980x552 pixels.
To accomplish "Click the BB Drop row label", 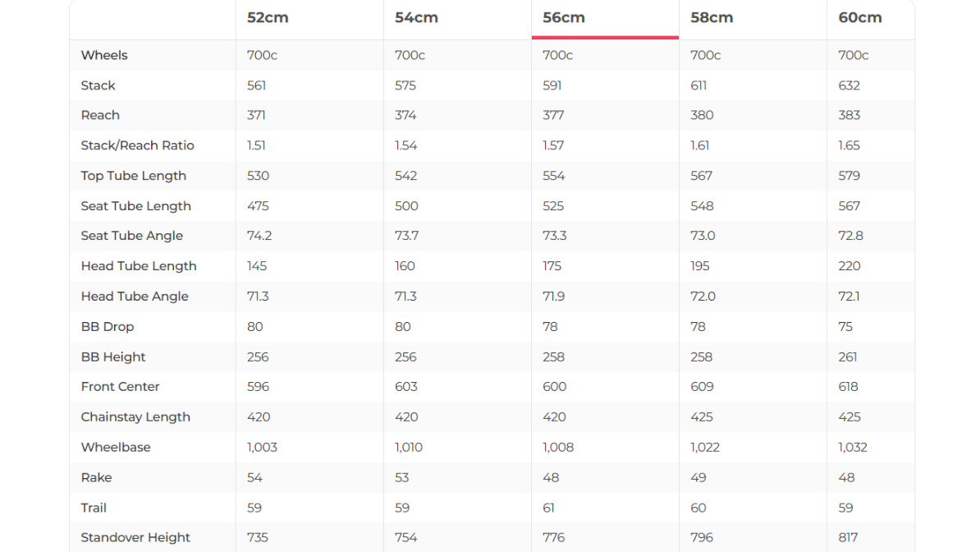I will (107, 326).
